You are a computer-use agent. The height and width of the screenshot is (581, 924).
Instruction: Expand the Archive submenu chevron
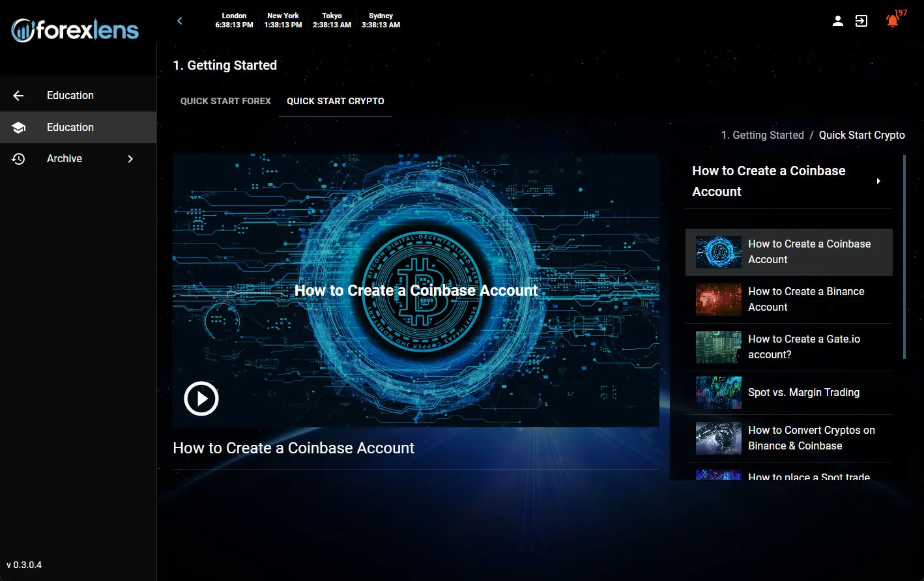point(130,159)
